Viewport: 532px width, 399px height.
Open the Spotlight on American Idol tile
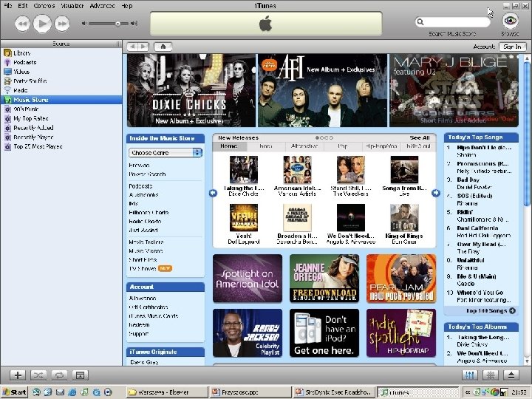[248, 279]
